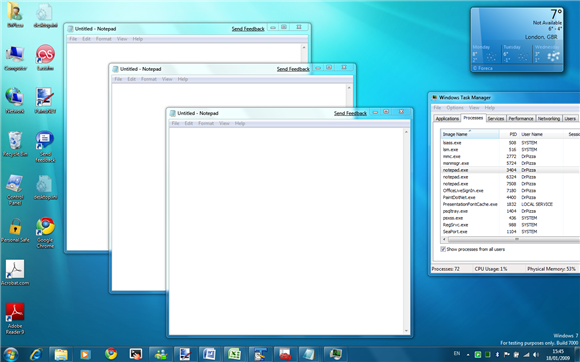Screen dimensions: 580x362
Task: Open the Acrobat.com desktop shortcut
Action: pos(15,273)
